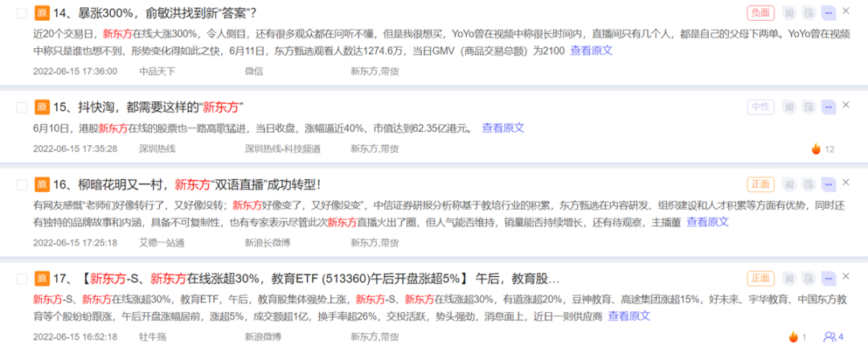Image resolution: width=868 pixels, height=346 pixels.
Task: Click platform label 新浪长微博
Action: pyautogui.click(x=268, y=242)
